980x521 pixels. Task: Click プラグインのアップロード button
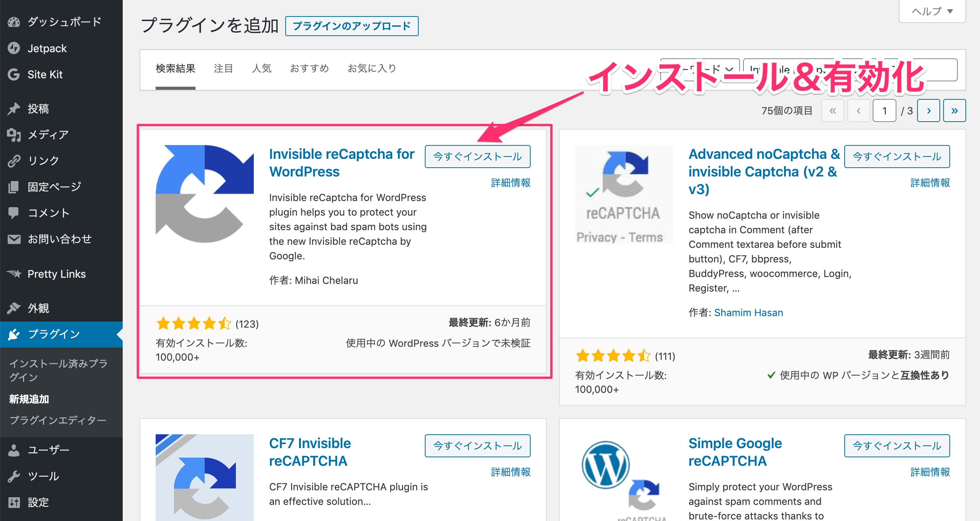[x=352, y=26]
